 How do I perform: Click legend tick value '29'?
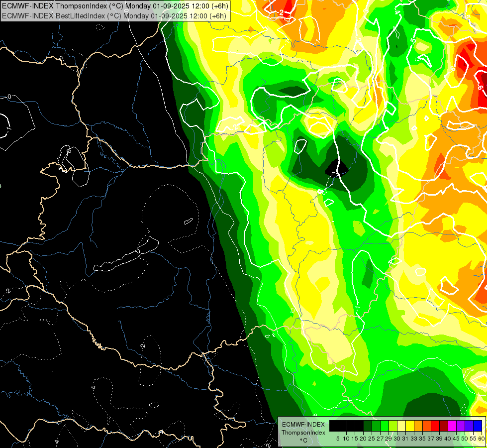389,439
